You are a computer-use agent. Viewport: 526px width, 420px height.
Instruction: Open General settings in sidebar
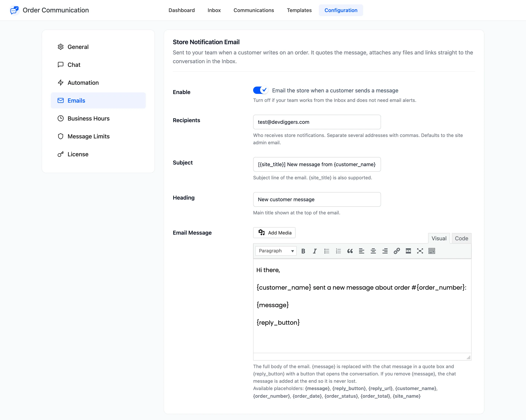98,47
